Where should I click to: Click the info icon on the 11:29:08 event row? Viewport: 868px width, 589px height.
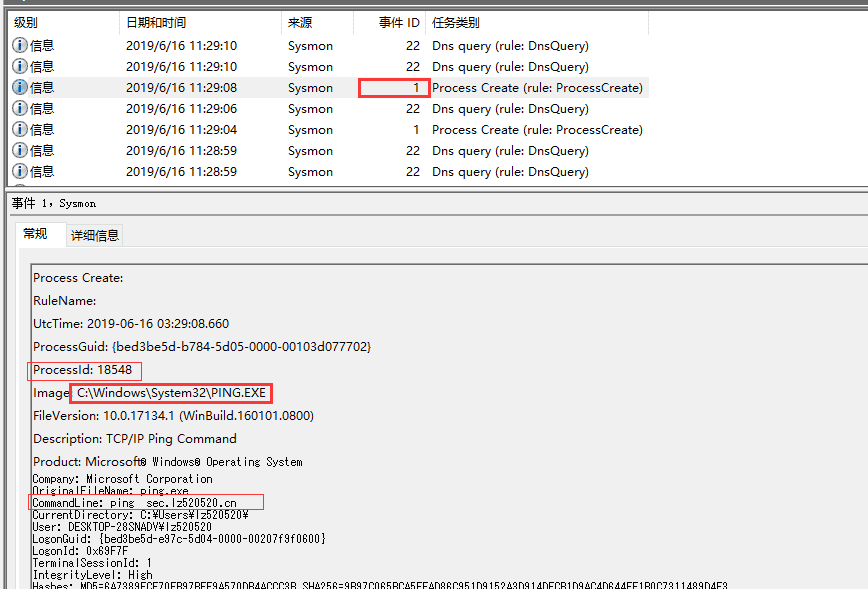tap(19, 88)
